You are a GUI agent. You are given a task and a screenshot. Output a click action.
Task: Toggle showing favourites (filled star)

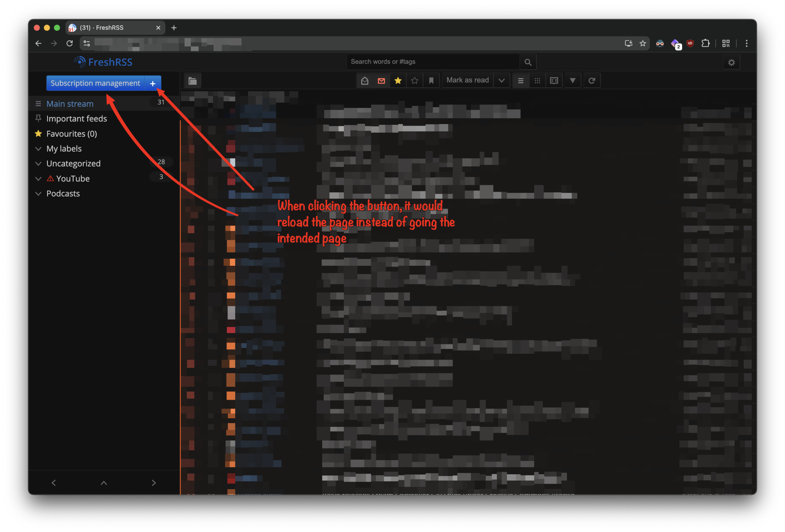click(x=398, y=80)
